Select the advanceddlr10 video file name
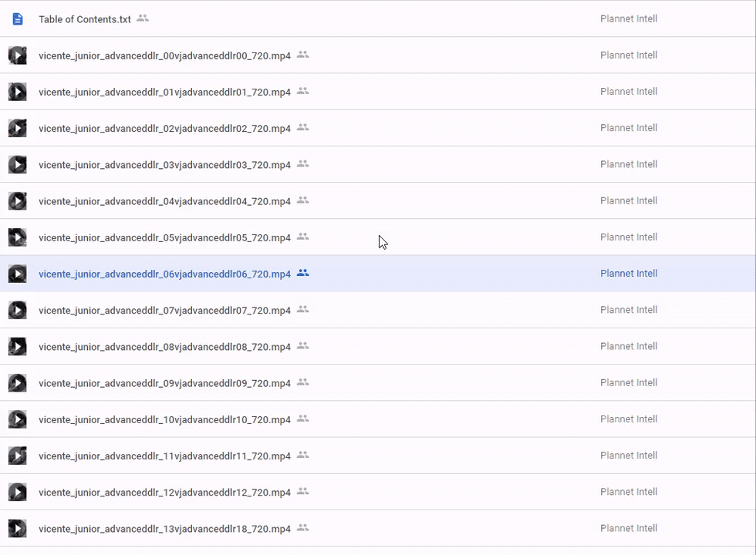 click(164, 419)
